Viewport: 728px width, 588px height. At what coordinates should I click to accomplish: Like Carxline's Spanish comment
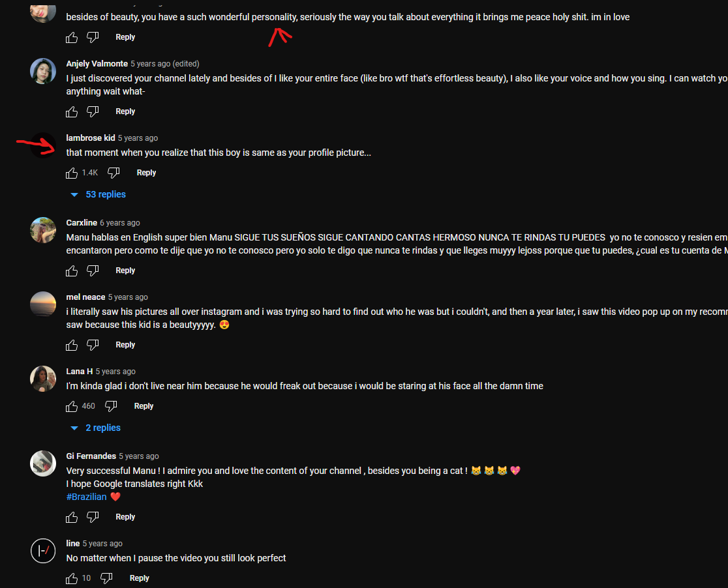72,271
